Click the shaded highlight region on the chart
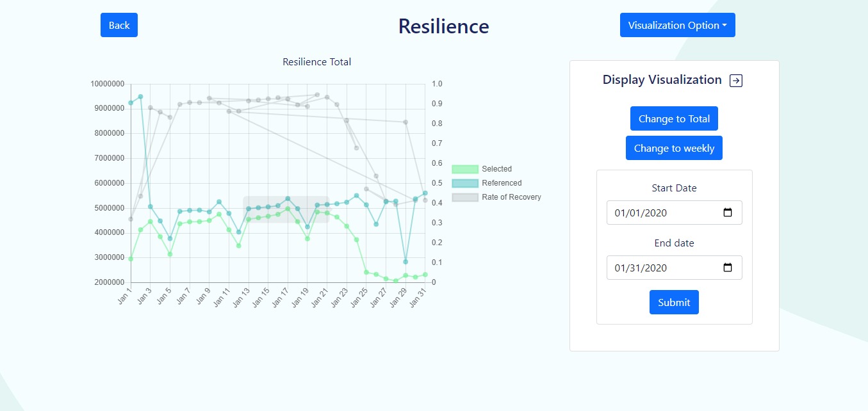The width and height of the screenshot is (868, 411). (287, 208)
